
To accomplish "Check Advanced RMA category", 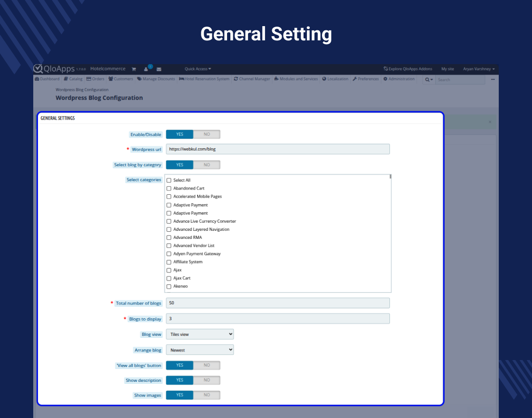I will pos(169,238).
